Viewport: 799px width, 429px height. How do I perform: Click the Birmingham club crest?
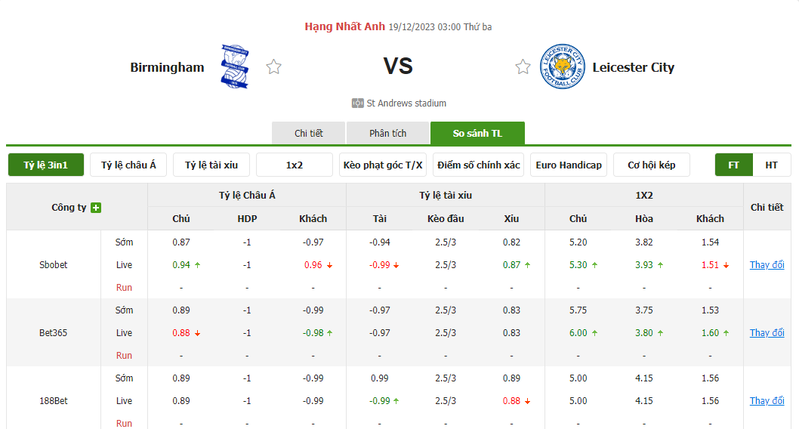234,67
